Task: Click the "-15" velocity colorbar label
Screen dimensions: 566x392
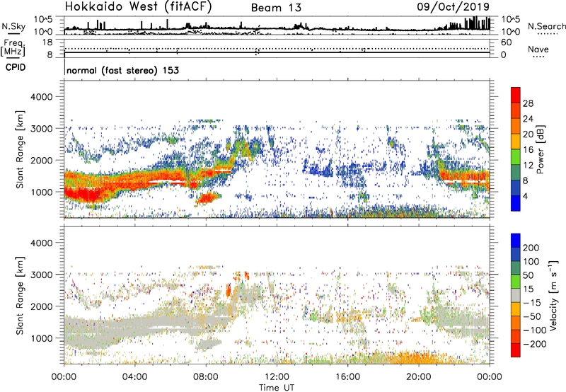Action: (x=531, y=303)
